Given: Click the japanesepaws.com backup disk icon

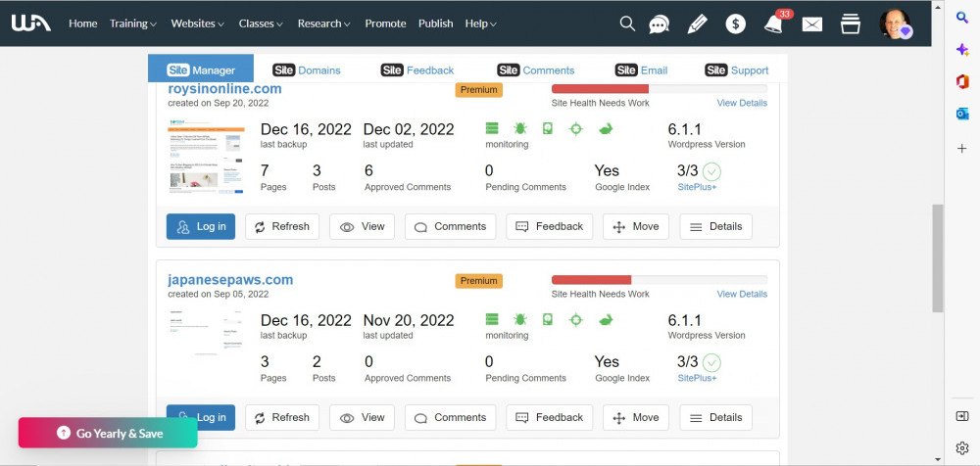Looking at the screenshot, I should point(548,320).
